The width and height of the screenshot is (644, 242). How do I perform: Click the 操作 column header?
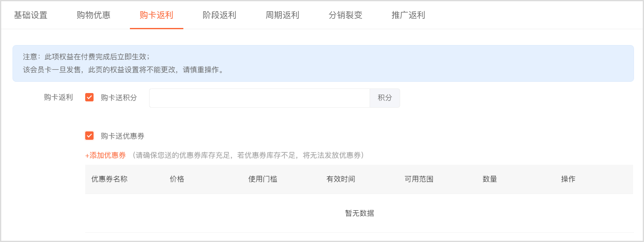[x=568, y=179]
